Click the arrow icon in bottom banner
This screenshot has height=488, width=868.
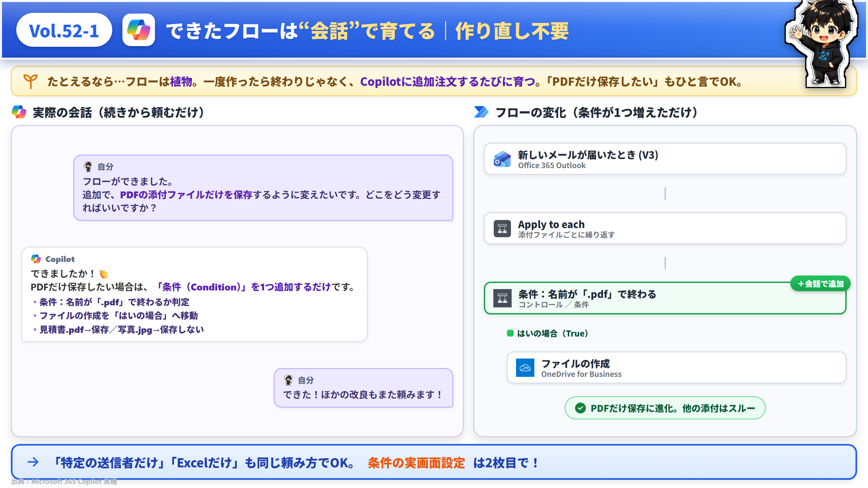point(33,462)
